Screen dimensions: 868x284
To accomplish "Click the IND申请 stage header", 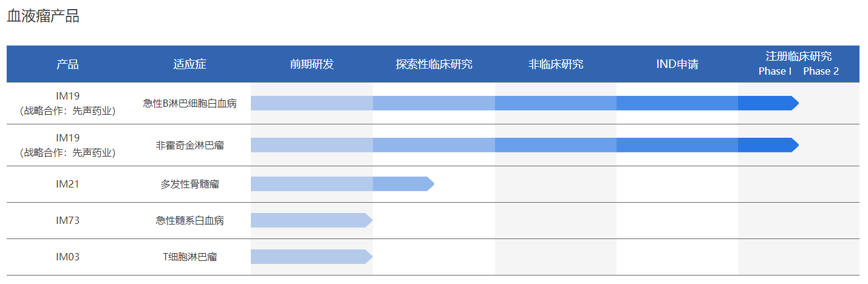I will click(x=677, y=64).
